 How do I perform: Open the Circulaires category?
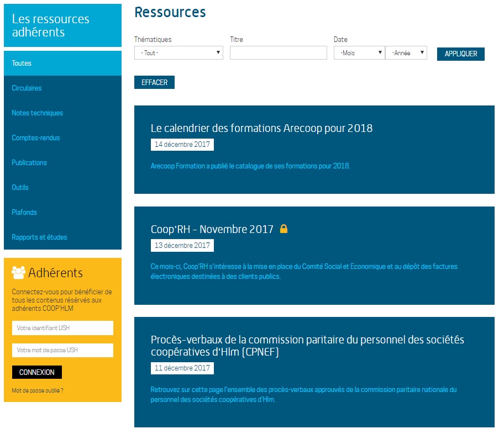click(27, 88)
